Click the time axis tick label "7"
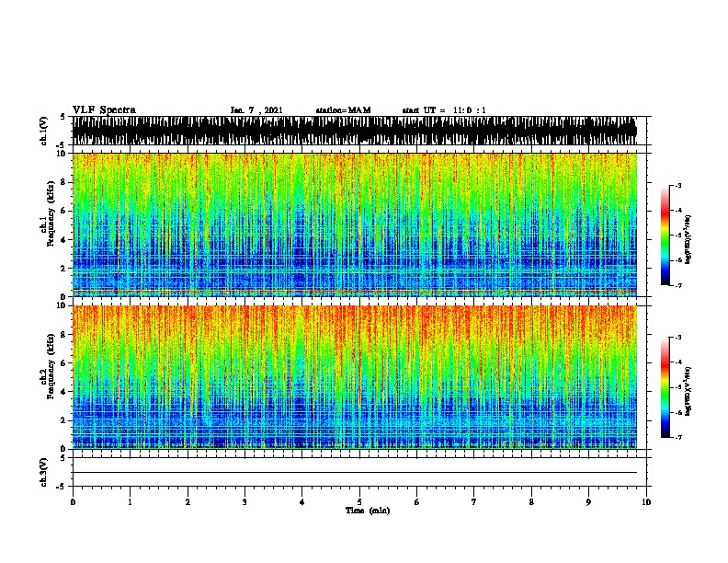 click(x=474, y=502)
